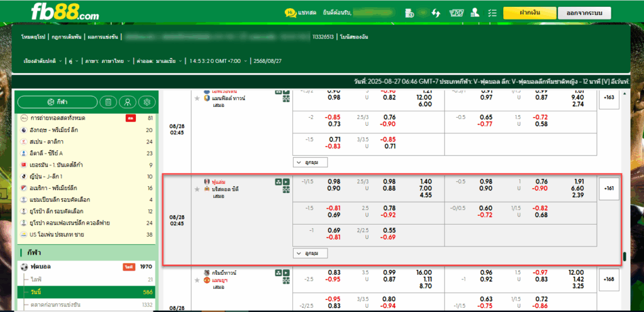Open live stream play icon for Fulham match
The height and width of the screenshot is (312, 644).
coord(286,182)
